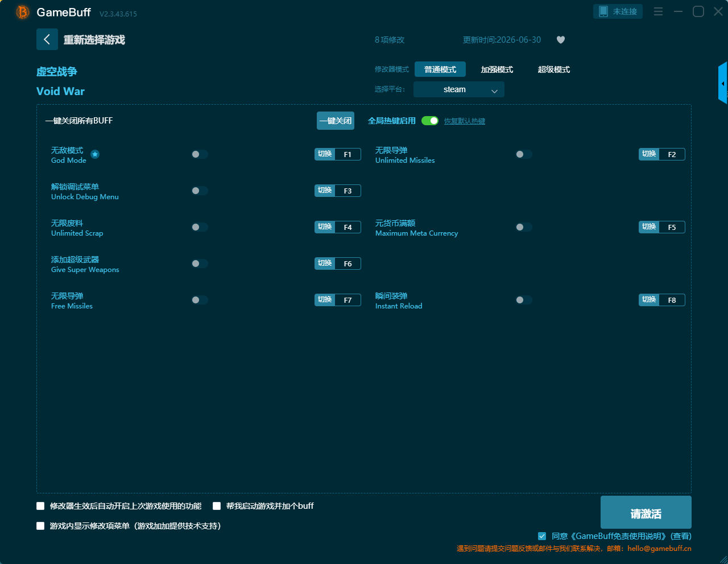Click the 虚空战争 game title

57,72
